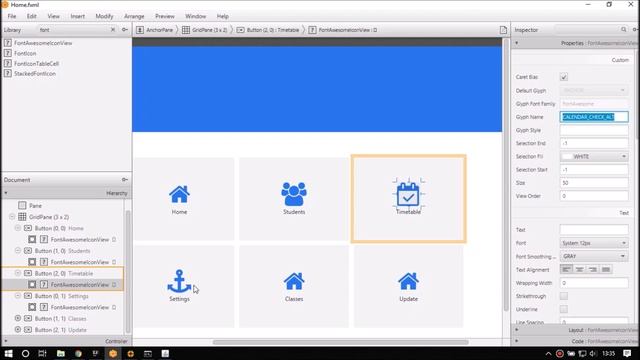Open the Edit menu

[31, 16]
